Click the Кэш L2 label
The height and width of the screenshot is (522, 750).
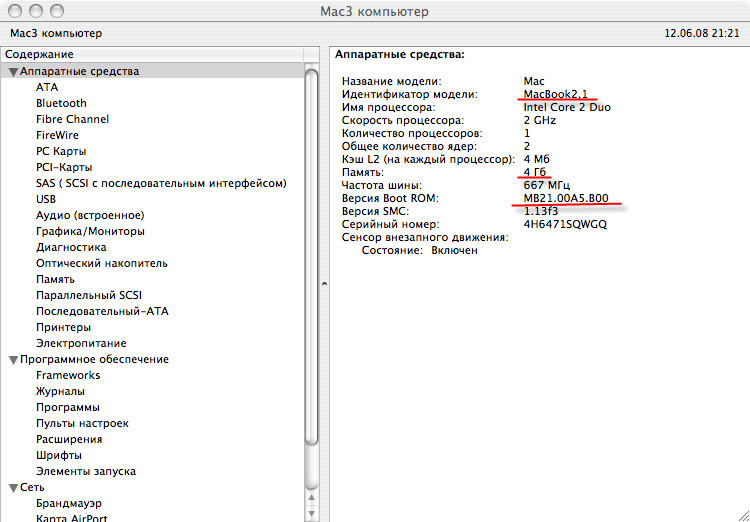[428, 159]
